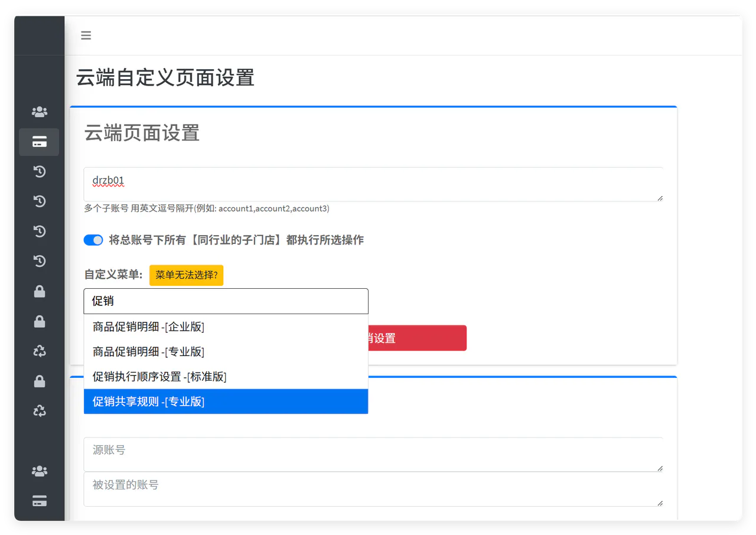This screenshot has height=535, width=756.
Task: Toggle the hamburger menu icon in the header
Action: coord(86,35)
